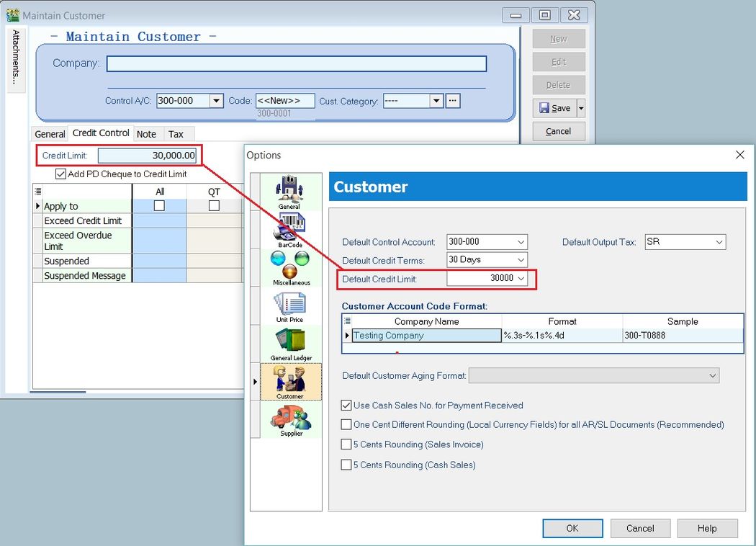Select the Customer settings icon
The height and width of the screenshot is (546, 756).
coord(291,382)
